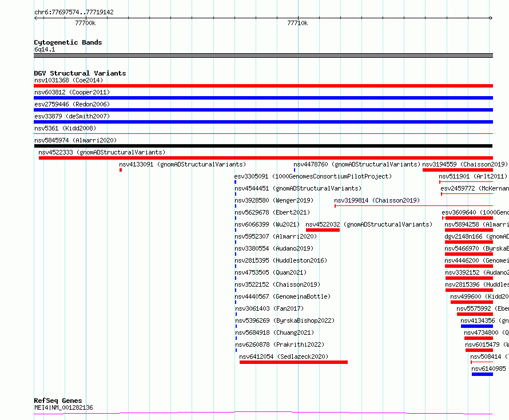Open the Cytogenetic Bands track heading

click(68, 42)
